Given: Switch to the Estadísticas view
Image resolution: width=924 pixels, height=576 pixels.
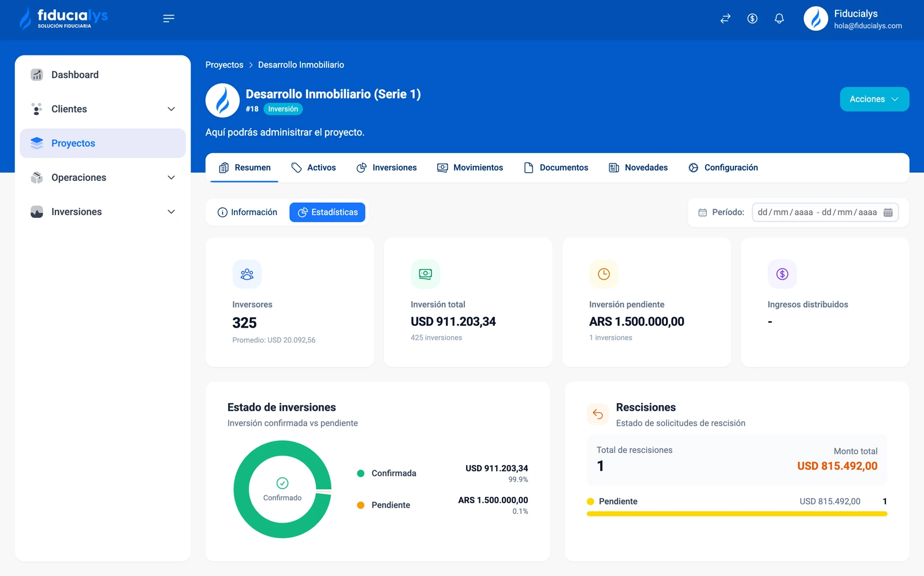Looking at the screenshot, I should pyautogui.click(x=327, y=213).
